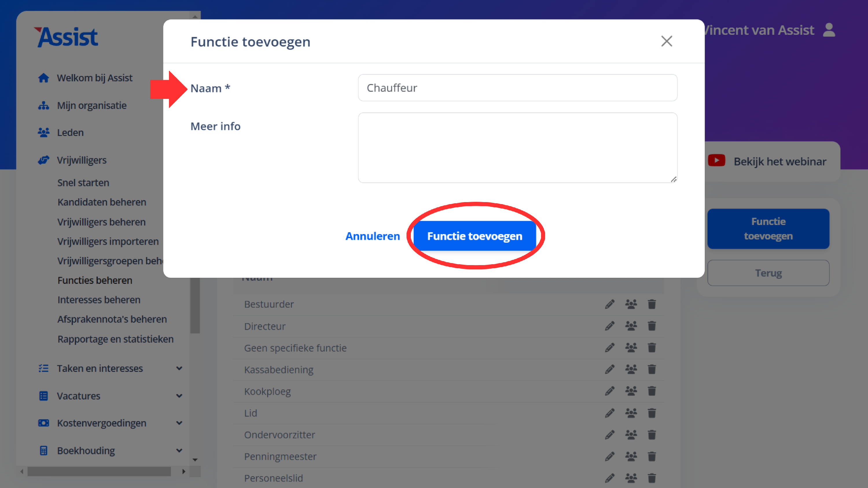This screenshot has width=868, height=488.
Task: Open members icon for Directeur row
Action: pyautogui.click(x=631, y=326)
